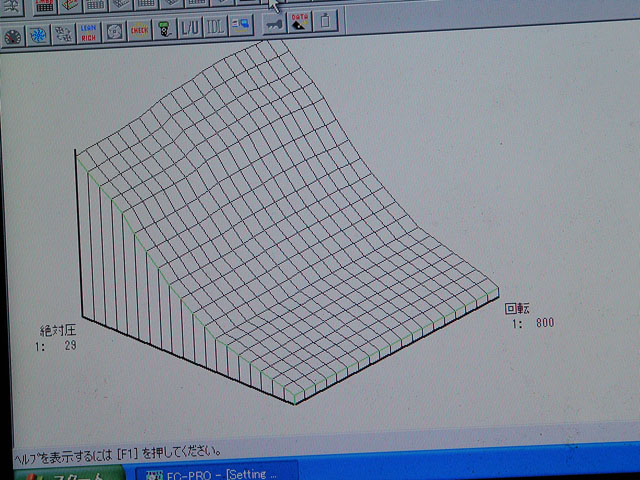This screenshot has height=480, width=640.
Task: Click the RPM value 1: 800
Action: tap(533, 323)
